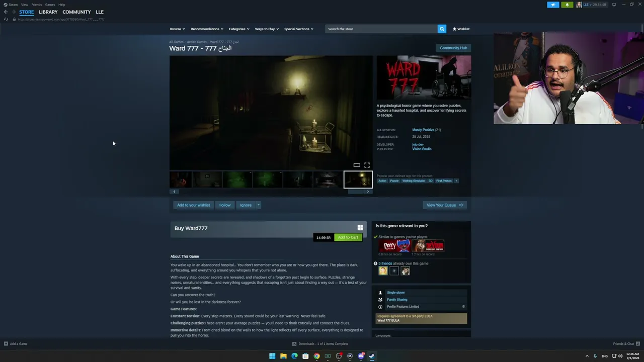Open the Steam announcements megaphone icon

[x=553, y=5]
